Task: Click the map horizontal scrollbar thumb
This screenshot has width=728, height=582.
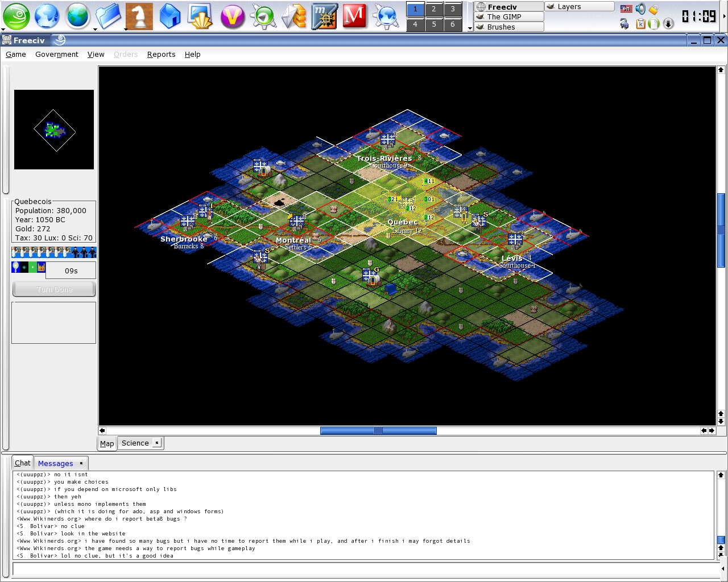Action: click(378, 431)
